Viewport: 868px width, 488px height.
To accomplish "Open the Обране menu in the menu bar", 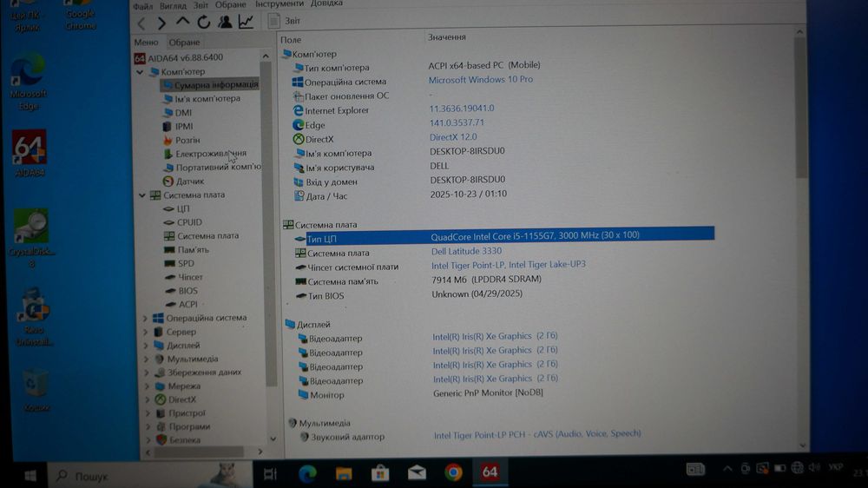I will 230,4.
